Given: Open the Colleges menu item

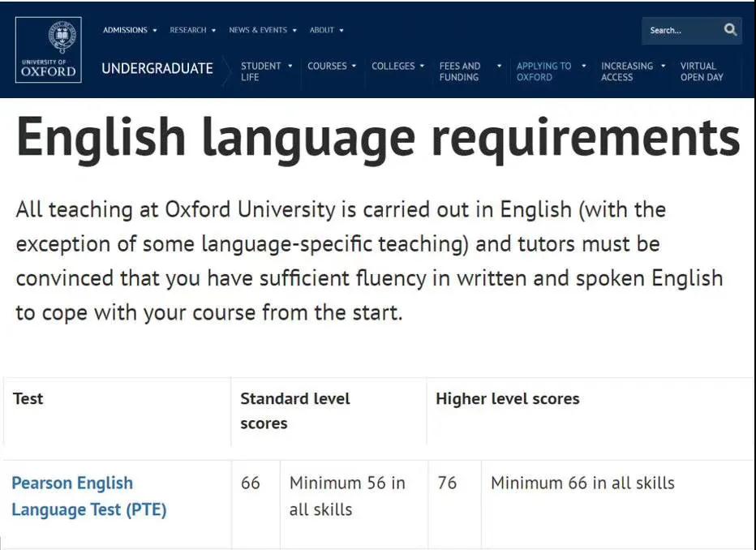Looking at the screenshot, I should [393, 66].
